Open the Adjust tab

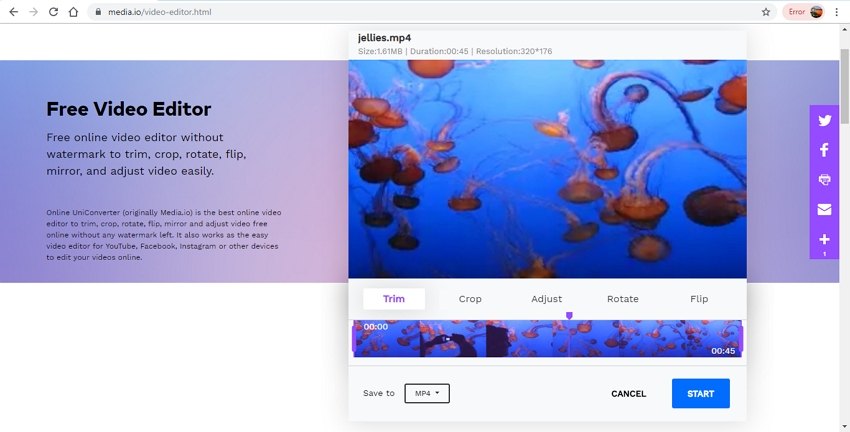(x=546, y=299)
